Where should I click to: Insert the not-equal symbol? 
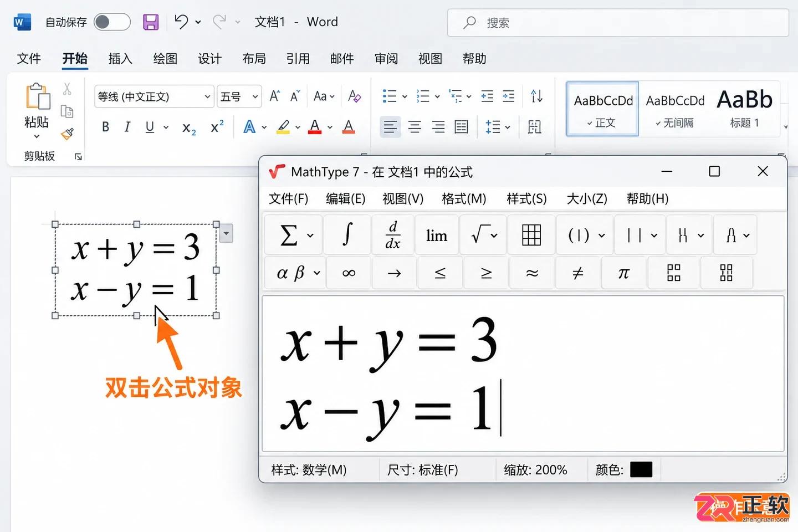pyautogui.click(x=577, y=273)
